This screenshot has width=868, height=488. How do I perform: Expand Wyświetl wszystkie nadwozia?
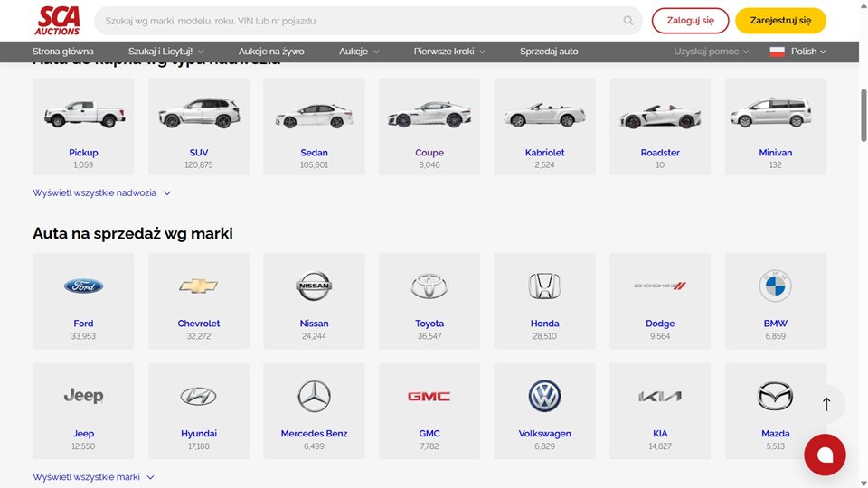point(102,193)
